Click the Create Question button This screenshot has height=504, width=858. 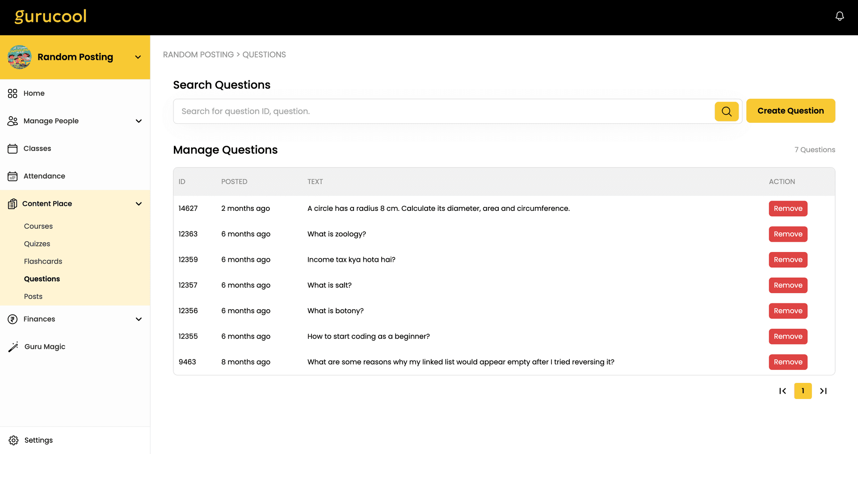pos(791,111)
